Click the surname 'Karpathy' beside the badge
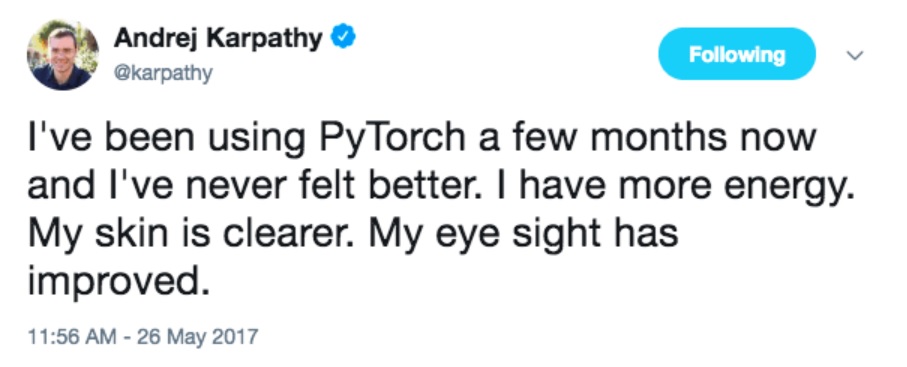The height and width of the screenshot is (367, 907). 264,39
